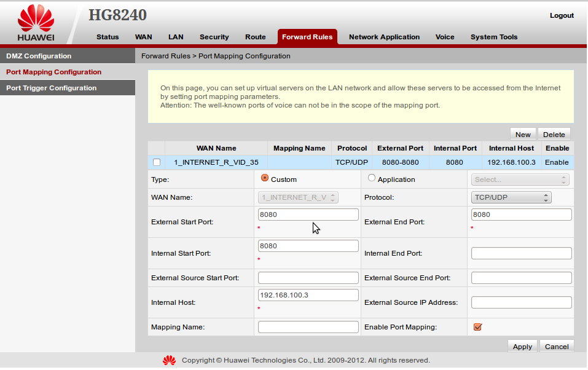Click the Protocol column header
Screen dimensions: 588x370
(351, 148)
